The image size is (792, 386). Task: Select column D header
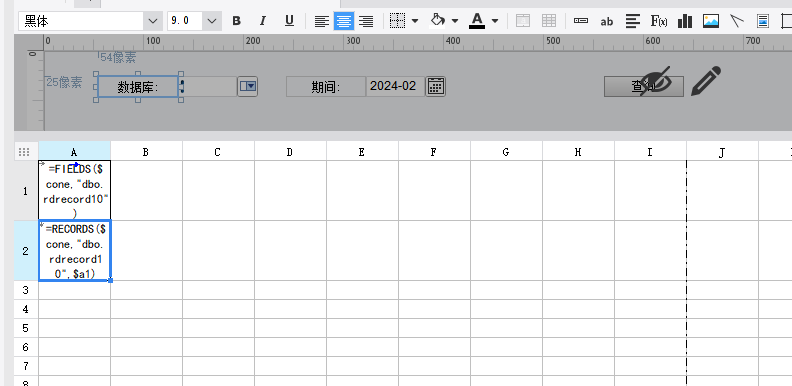click(290, 152)
